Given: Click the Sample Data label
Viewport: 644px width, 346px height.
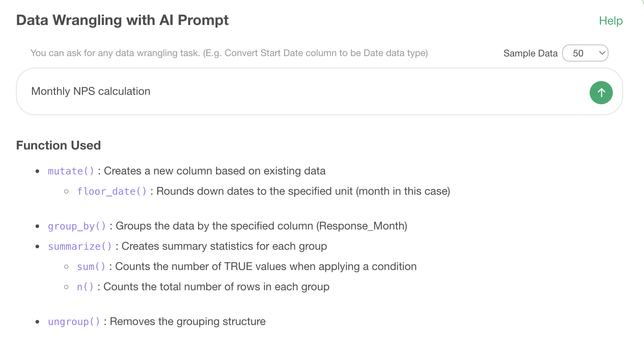Looking at the screenshot, I should pos(530,54).
